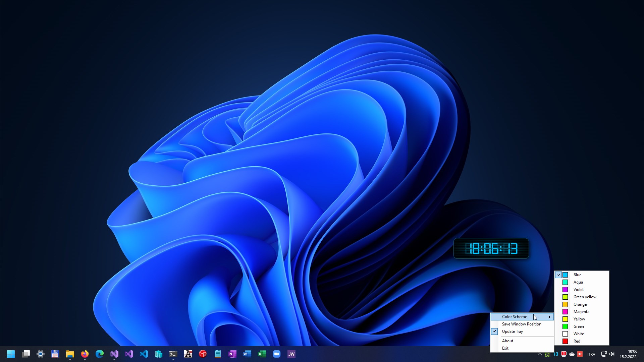This screenshot has height=362, width=644.
Task: Switch clock to Yellow color scheme
Action: click(582, 319)
